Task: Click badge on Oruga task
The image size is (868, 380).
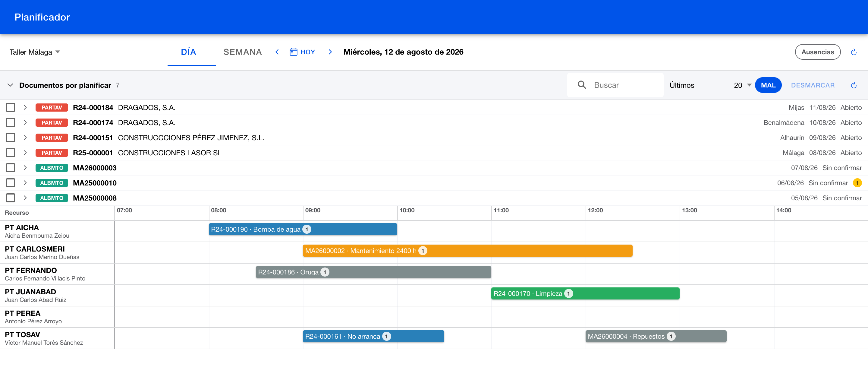Action: (x=325, y=272)
